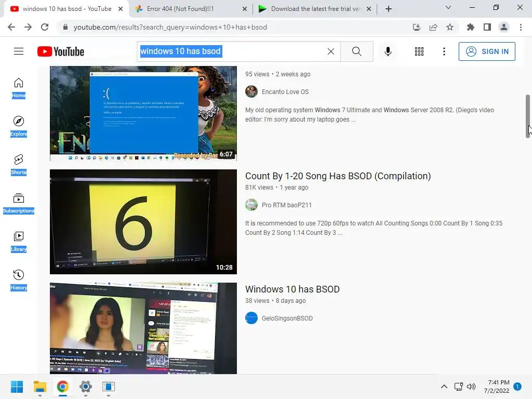Select the "95 views • 2 weeks ago" text
The height and width of the screenshot is (399, 532).
277,74
